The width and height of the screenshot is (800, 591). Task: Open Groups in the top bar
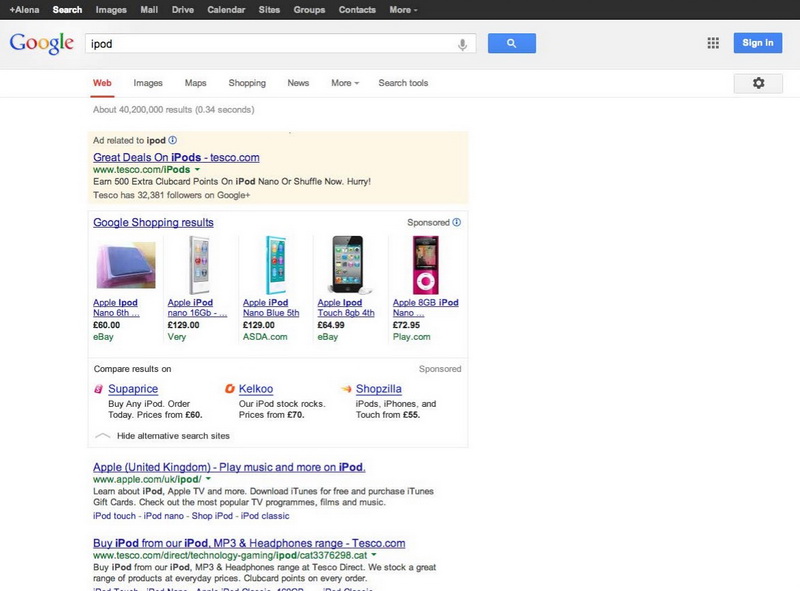click(309, 10)
